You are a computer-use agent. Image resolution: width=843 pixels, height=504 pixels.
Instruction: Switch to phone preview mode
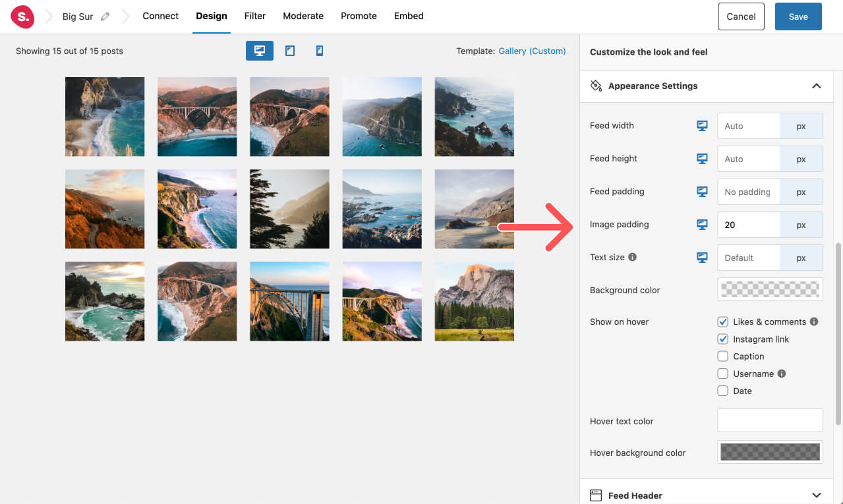coord(320,51)
